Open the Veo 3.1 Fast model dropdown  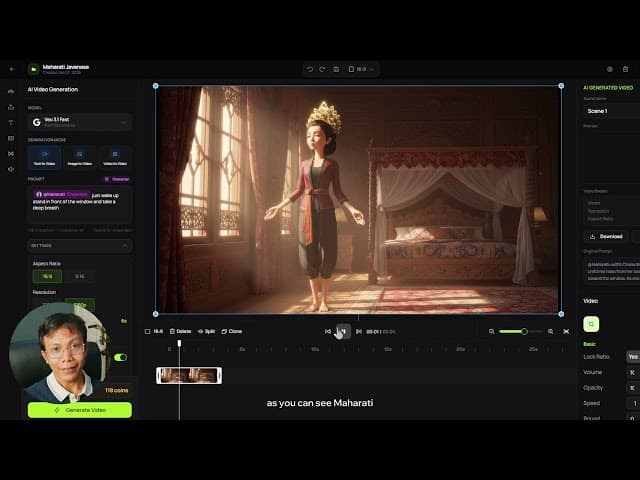point(80,122)
